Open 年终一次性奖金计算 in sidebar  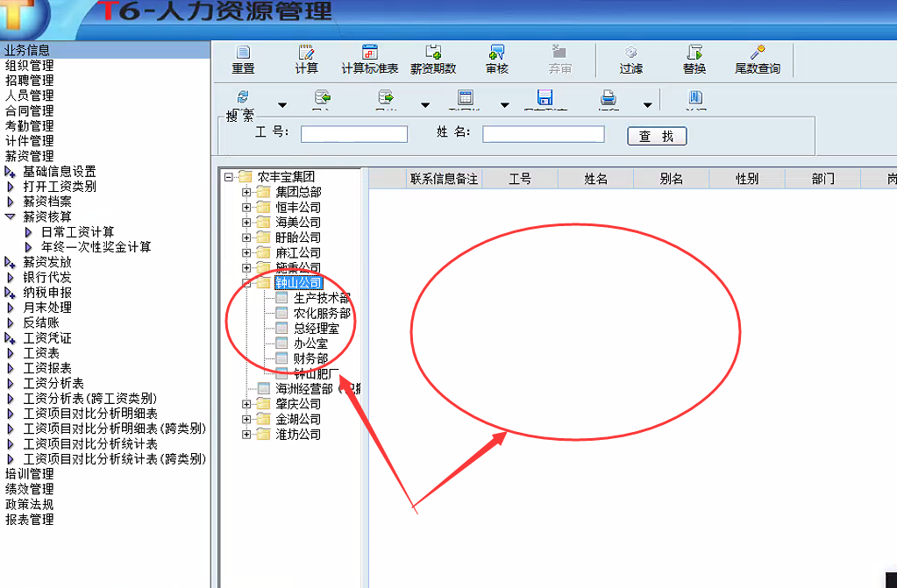[x=96, y=247]
